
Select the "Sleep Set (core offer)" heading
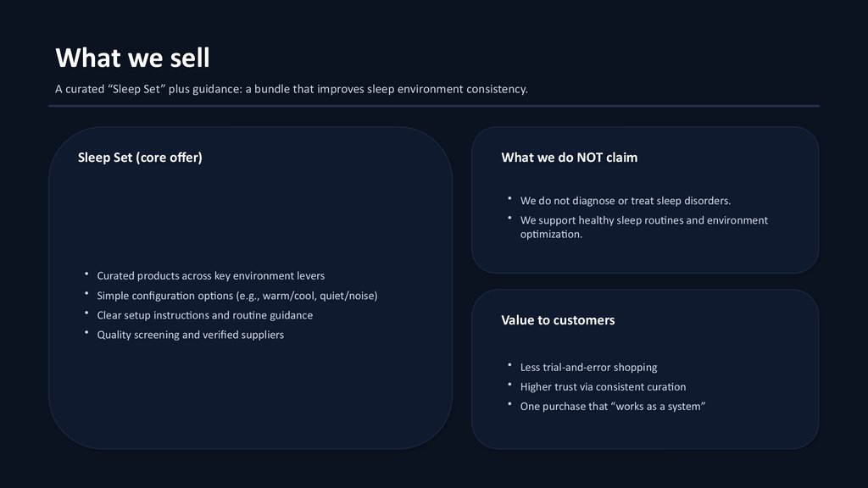(140, 158)
